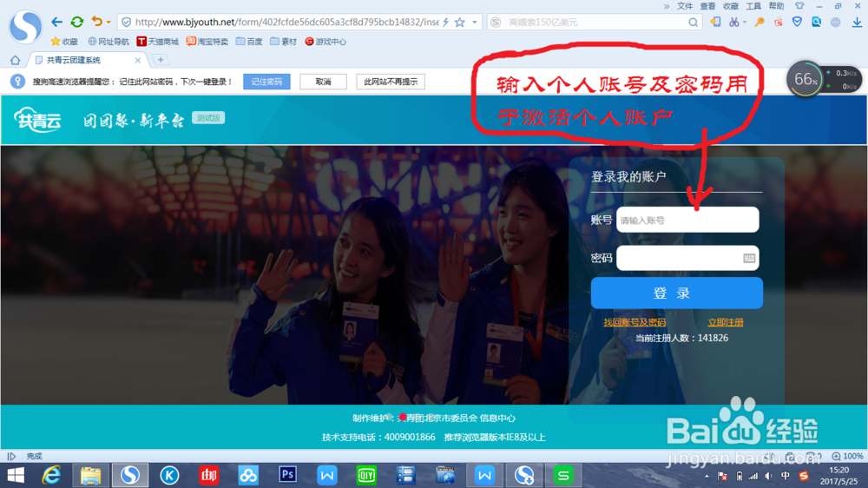The width and height of the screenshot is (868, 488).
Task: Click the skin t-shirt icon
Action: [799, 6]
